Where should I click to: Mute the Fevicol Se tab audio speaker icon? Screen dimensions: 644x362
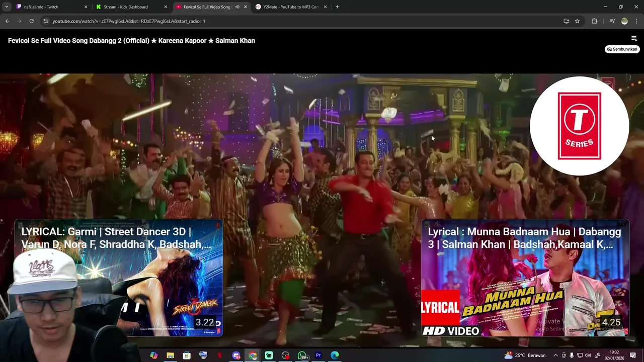(237, 7)
